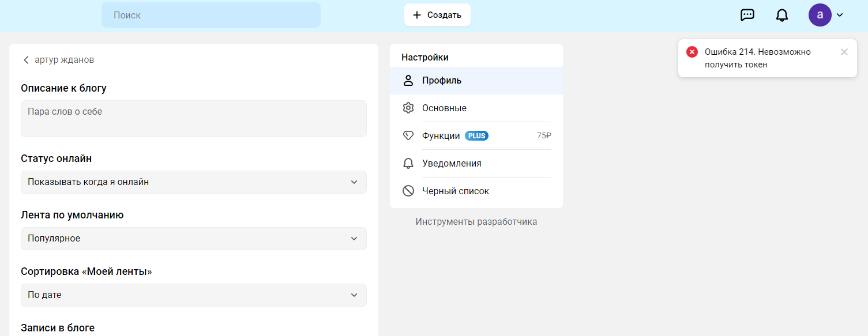Open the Инструменты разработчика link
The width and height of the screenshot is (868, 336).
click(x=476, y=222)
